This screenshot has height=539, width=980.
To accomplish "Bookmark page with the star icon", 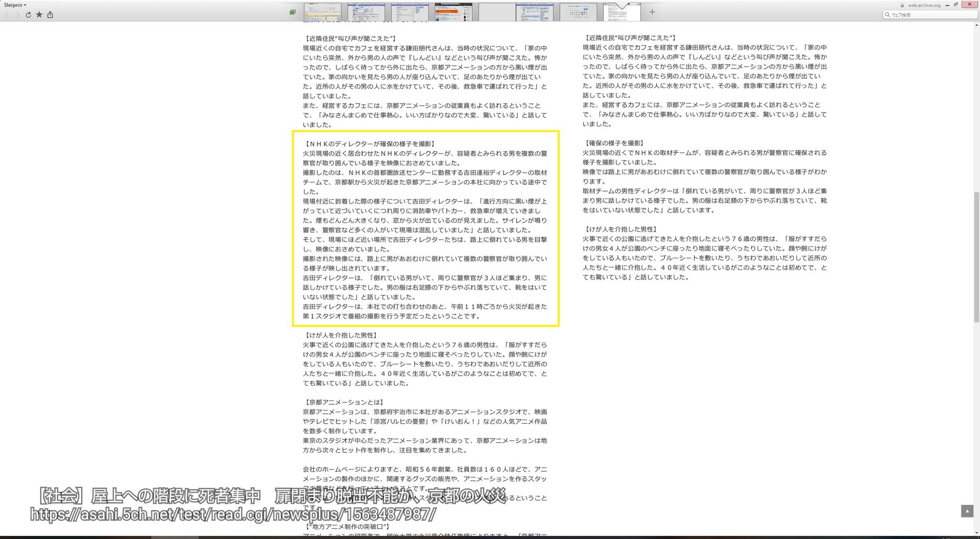I will 39,15.
